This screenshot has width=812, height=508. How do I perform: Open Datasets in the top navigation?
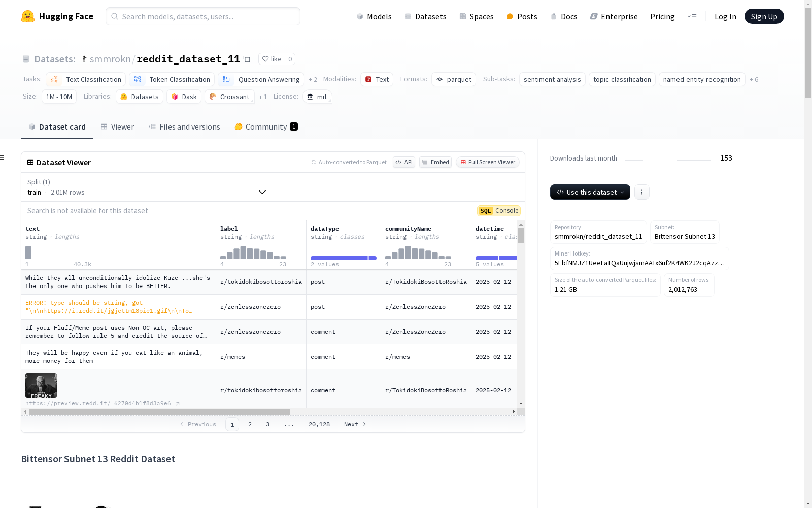[425, 16]
